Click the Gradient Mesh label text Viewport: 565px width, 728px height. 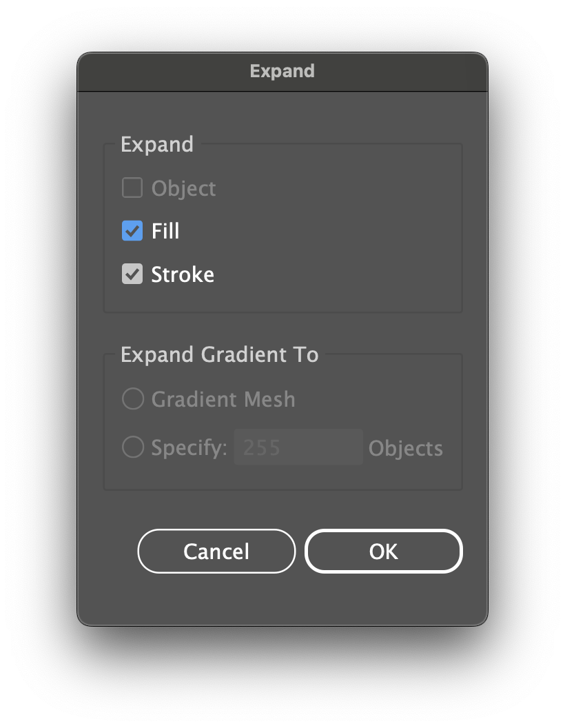point(223,399)
